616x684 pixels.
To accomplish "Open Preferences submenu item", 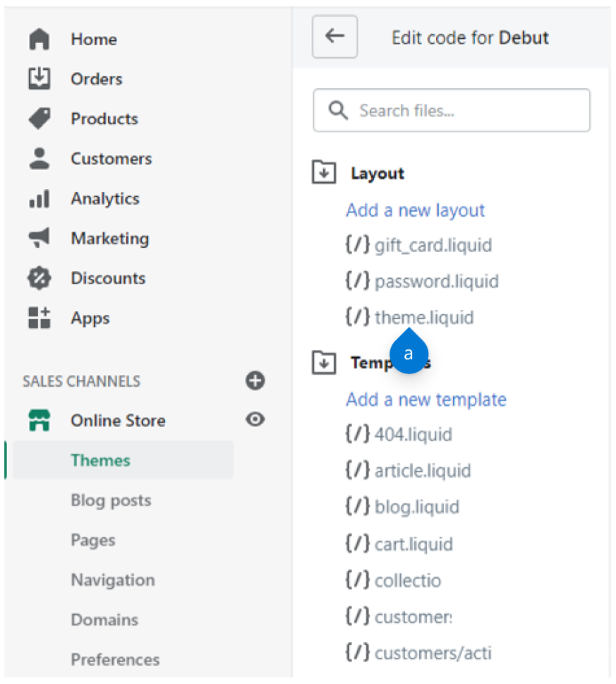I will tap(116, 659).
